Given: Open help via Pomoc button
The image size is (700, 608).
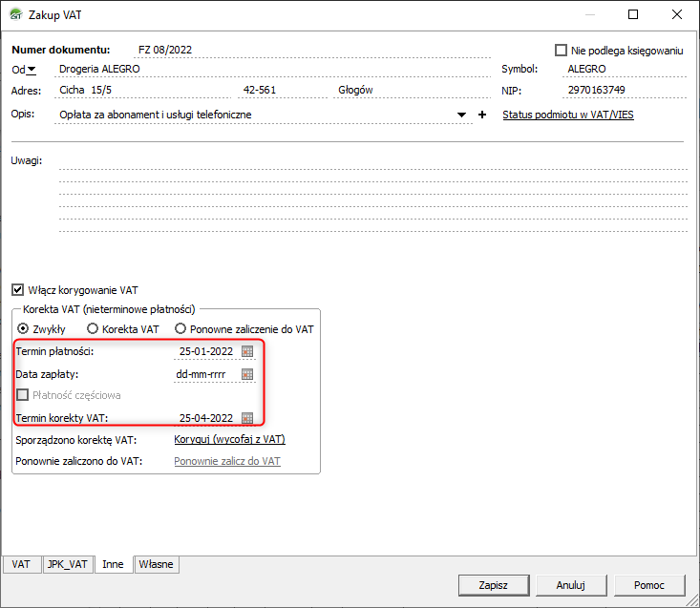Looking at the screenshot, I should pos(649,585).
